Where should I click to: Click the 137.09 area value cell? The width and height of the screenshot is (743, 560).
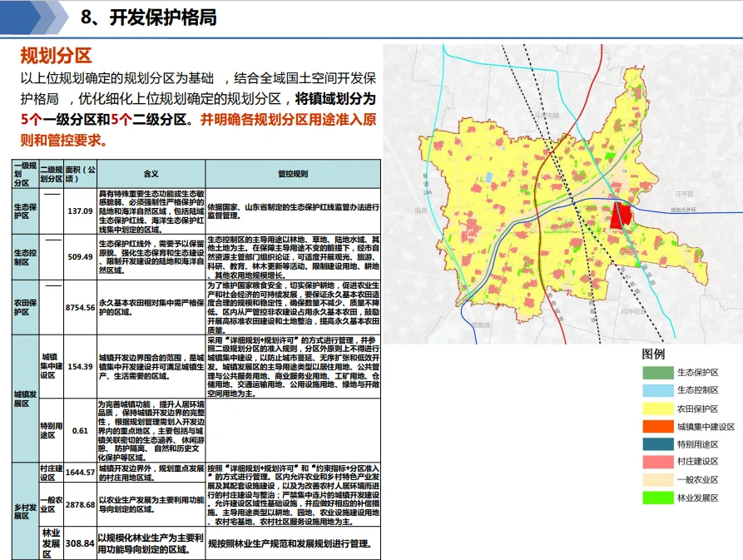[x=80, y=211]
